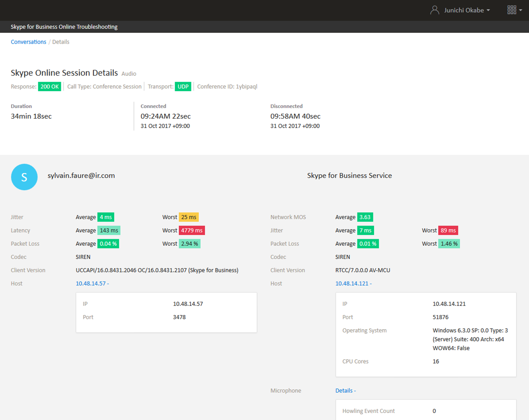Screen dimensions: 529x420
Task: Collapse the 10.48.14.57 host details
Action: tap(92, 283)
